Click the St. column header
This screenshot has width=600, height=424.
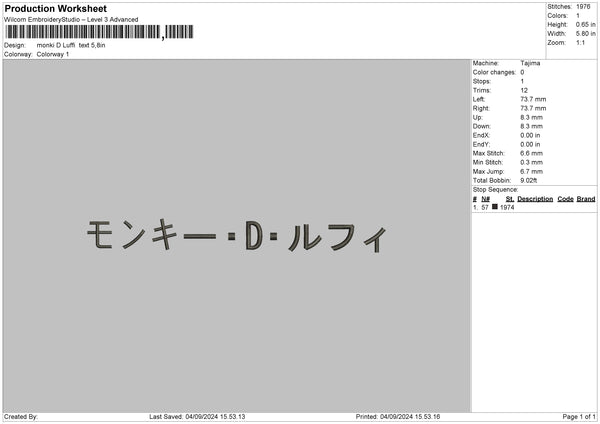[x=510, y=199]
